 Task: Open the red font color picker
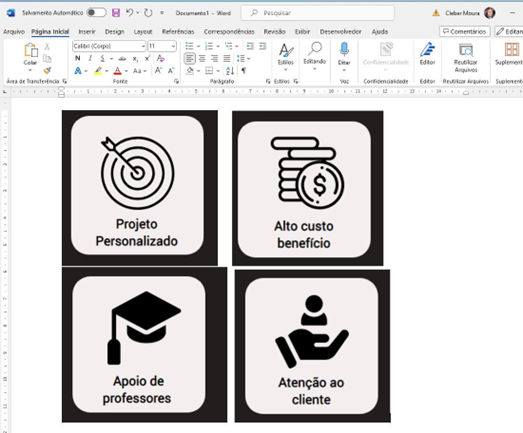(x=117, y=71)
